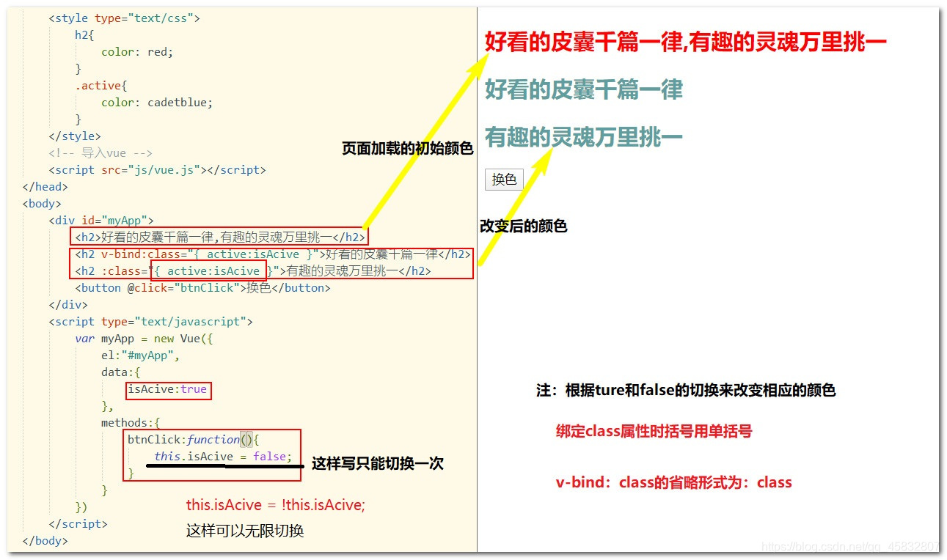Click the closing </style> tag line
947x560 pixels.
pyautogui.click(x=75, y=136)
